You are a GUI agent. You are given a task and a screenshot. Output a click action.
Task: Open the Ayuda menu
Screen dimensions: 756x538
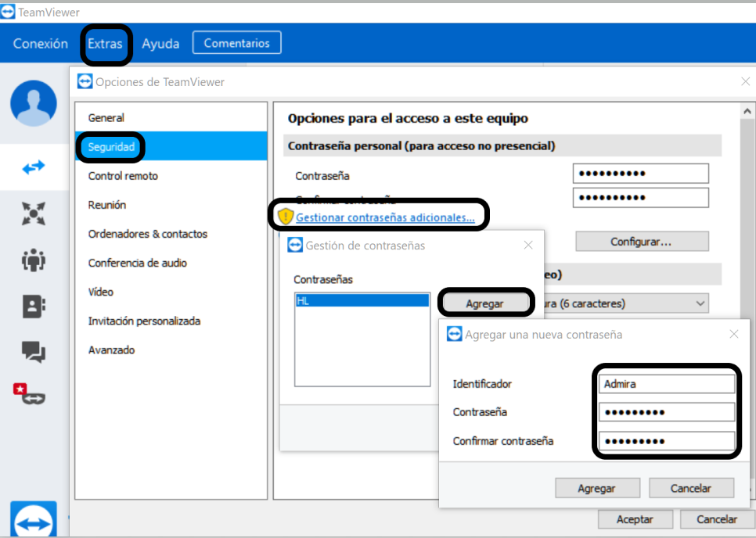coord(160,44)
